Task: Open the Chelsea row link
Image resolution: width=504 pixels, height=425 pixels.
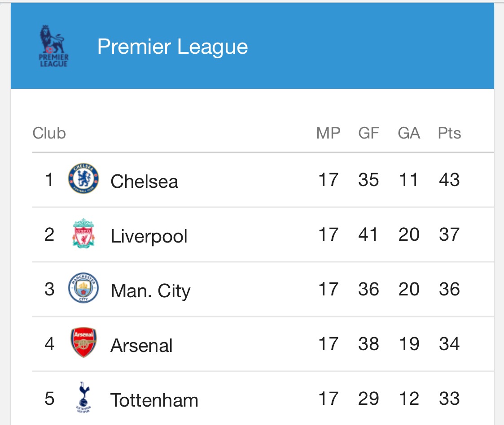Action: [x=144, y=180]
